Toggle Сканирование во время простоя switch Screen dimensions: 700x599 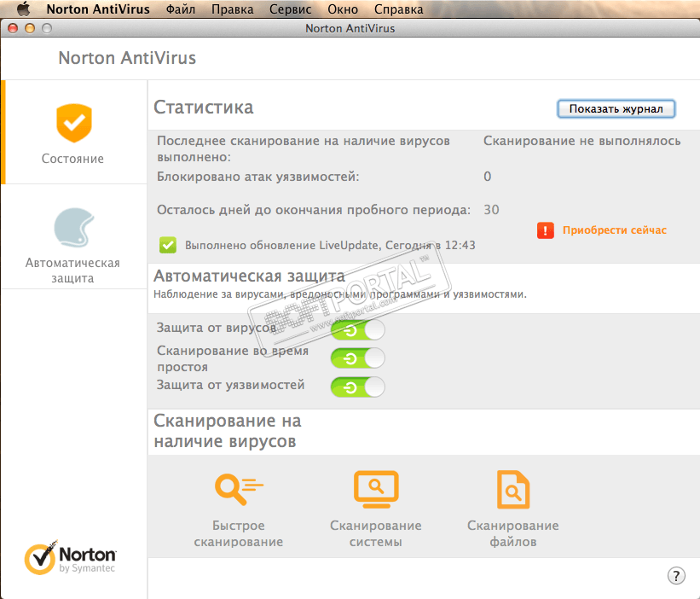point(357,358)
